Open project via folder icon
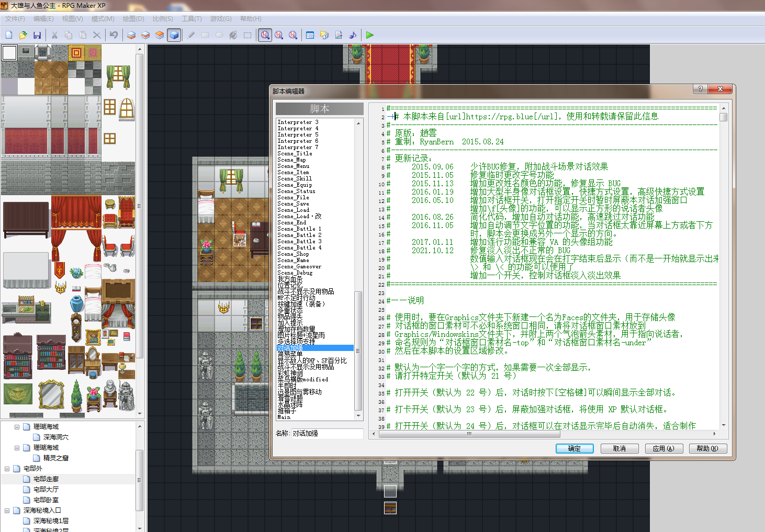 [x=23, y=35]
